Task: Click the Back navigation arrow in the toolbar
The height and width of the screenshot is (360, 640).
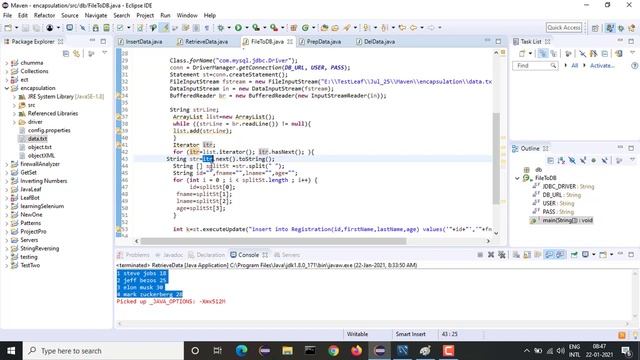Action: point(413,28)
